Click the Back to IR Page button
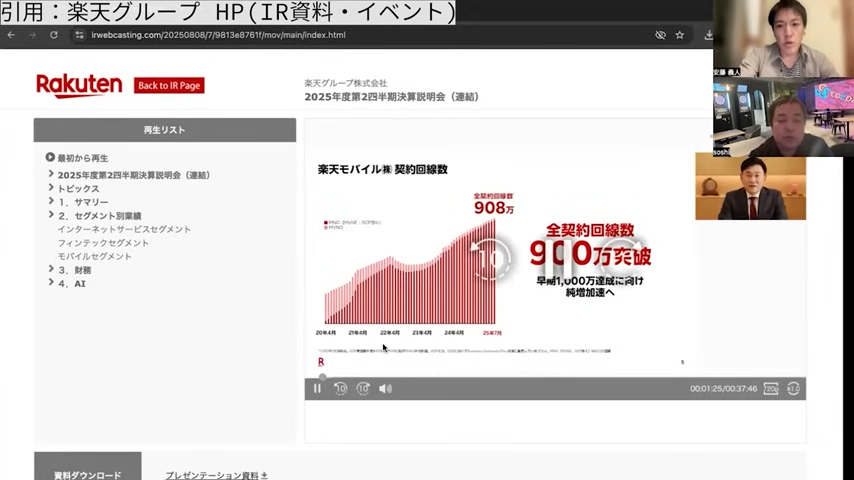 pos(169,86)
